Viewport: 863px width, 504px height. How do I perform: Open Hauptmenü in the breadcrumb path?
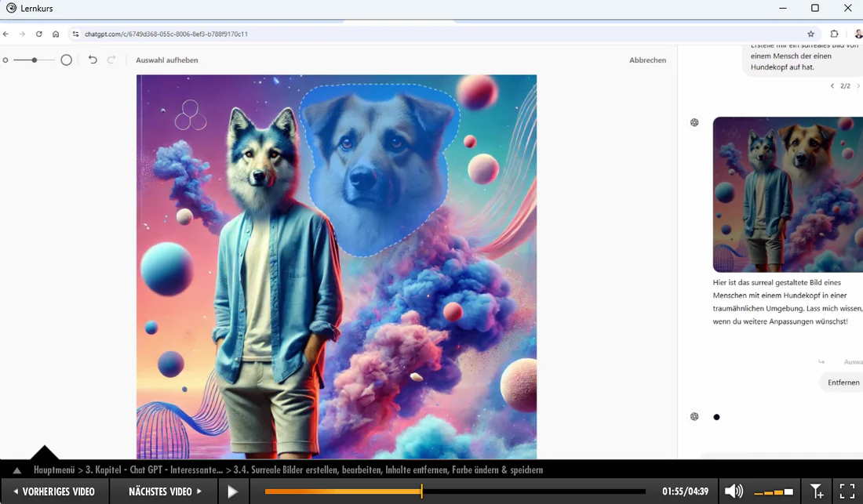pos(54,470)
